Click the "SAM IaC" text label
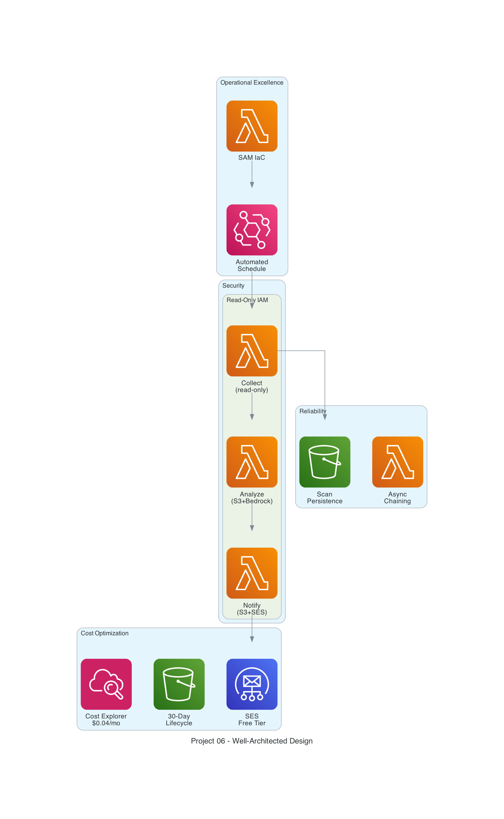This screenshot has width=504, height=819. click(x=252, y=158)
